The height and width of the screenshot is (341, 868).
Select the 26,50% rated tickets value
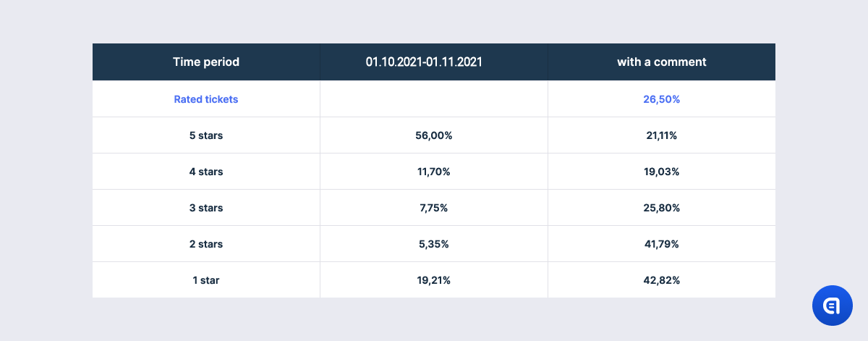click(x=662, y=99)
